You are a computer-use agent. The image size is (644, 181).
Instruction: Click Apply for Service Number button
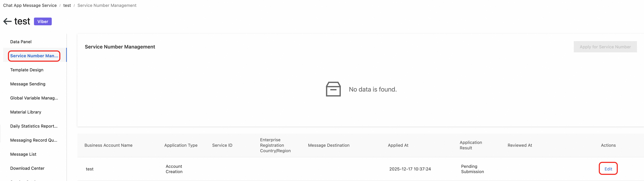point(605,47)
